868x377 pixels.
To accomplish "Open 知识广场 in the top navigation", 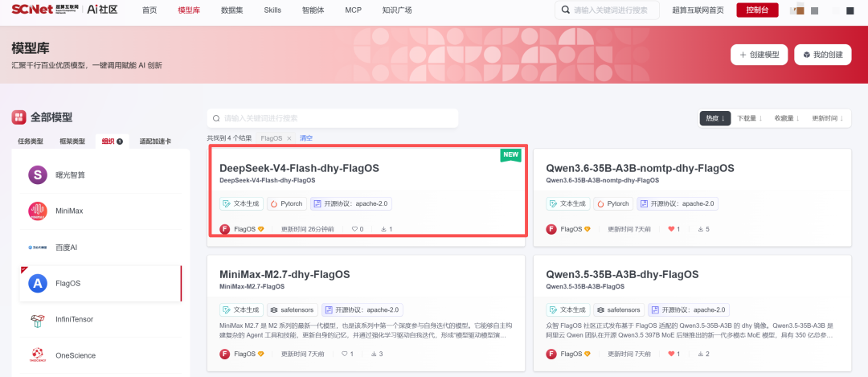I will tap(397, 10).
